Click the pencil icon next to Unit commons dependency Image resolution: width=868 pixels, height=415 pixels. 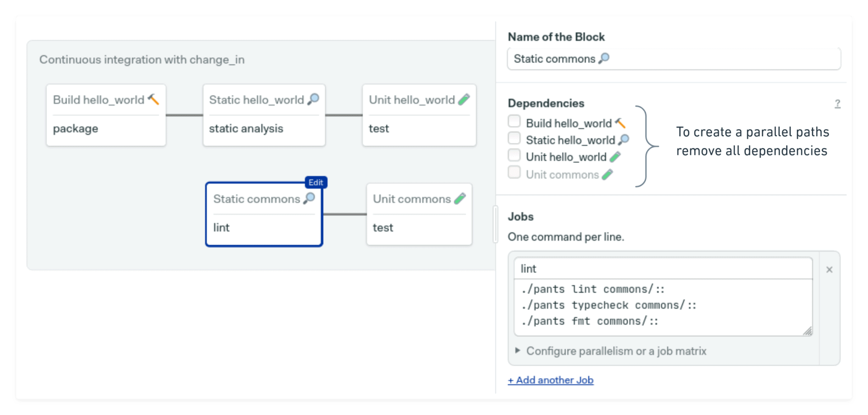pyautogui.click(x=608, y=174)
